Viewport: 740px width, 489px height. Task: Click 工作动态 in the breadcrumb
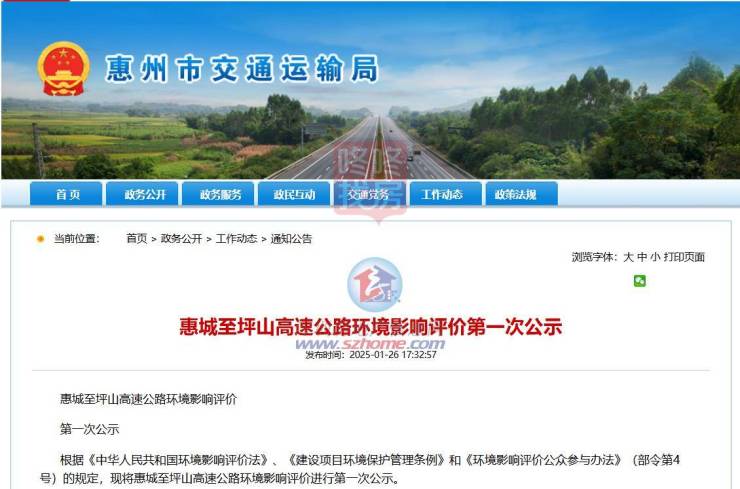(x=236, y=238)
